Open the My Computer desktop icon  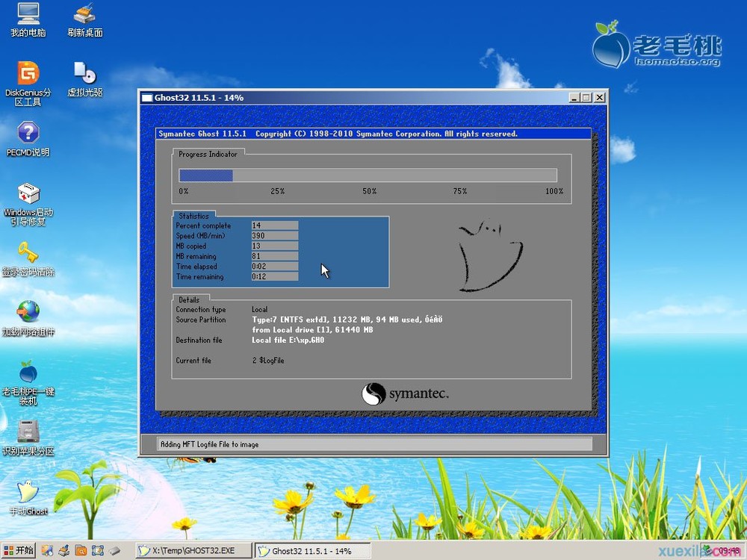click(28, 15)
